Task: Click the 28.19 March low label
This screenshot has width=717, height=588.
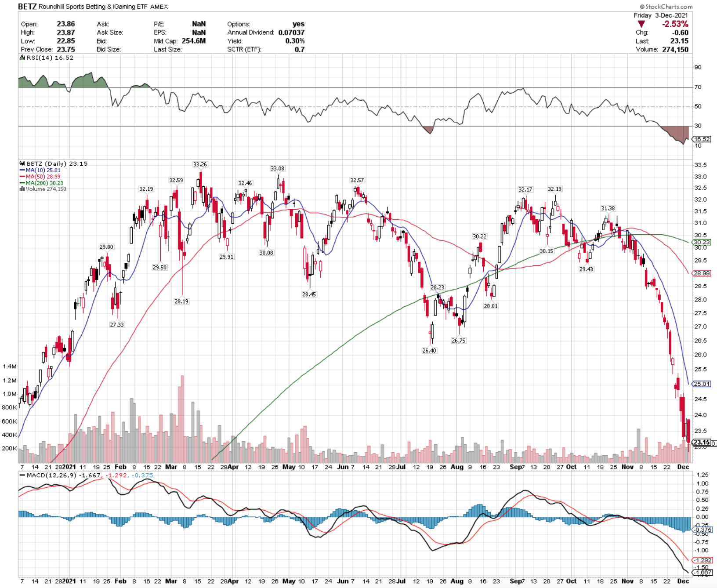Action: [x=181, y=301]
